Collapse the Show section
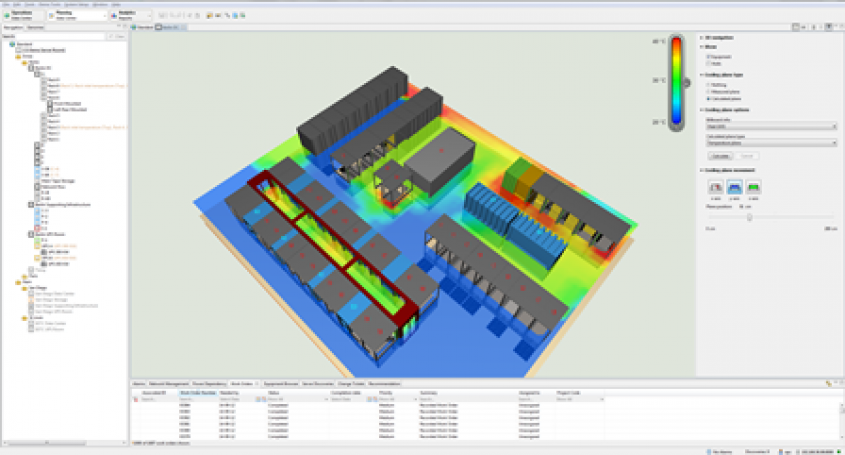The height and width of the screenshot is (455, 845). pos(702,47)
